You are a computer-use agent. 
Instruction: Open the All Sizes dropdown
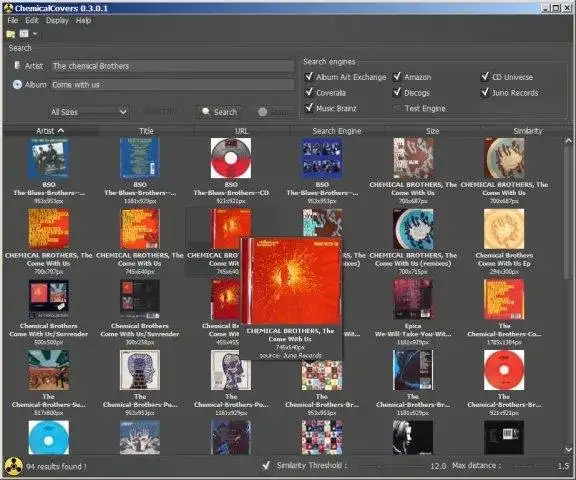tap(89, 112)
